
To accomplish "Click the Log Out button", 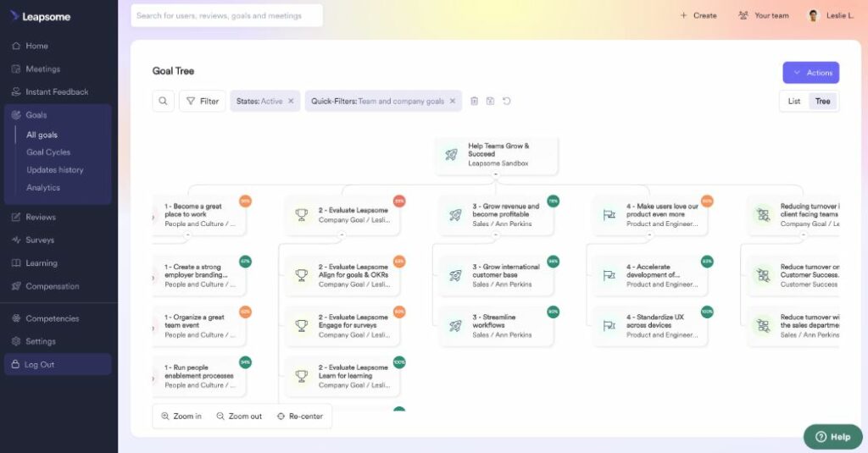I will tap(58, 364).
